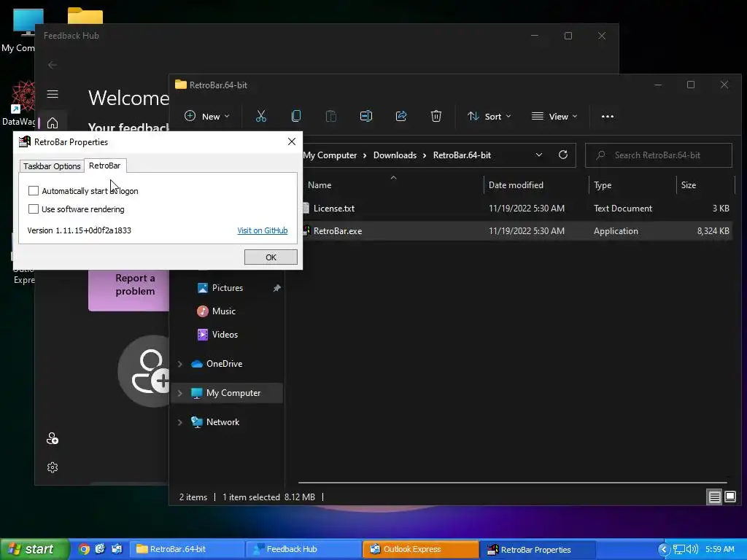Click the Start button

[34, 549]
